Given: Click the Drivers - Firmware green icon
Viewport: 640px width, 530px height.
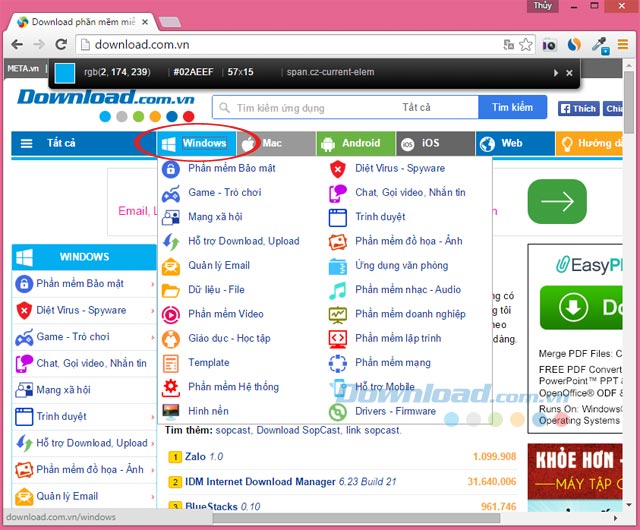Looking at the screenshot, I should (x=338, y=412).
